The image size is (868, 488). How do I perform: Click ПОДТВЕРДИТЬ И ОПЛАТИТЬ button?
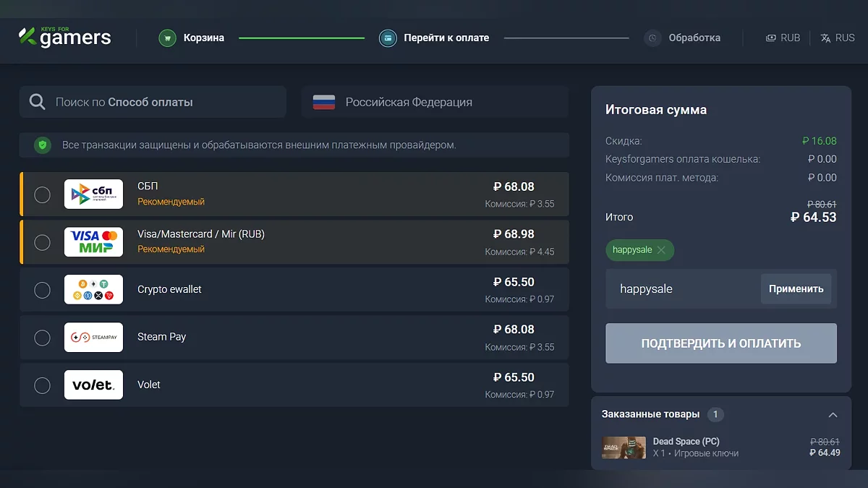[x=720, y=343]
